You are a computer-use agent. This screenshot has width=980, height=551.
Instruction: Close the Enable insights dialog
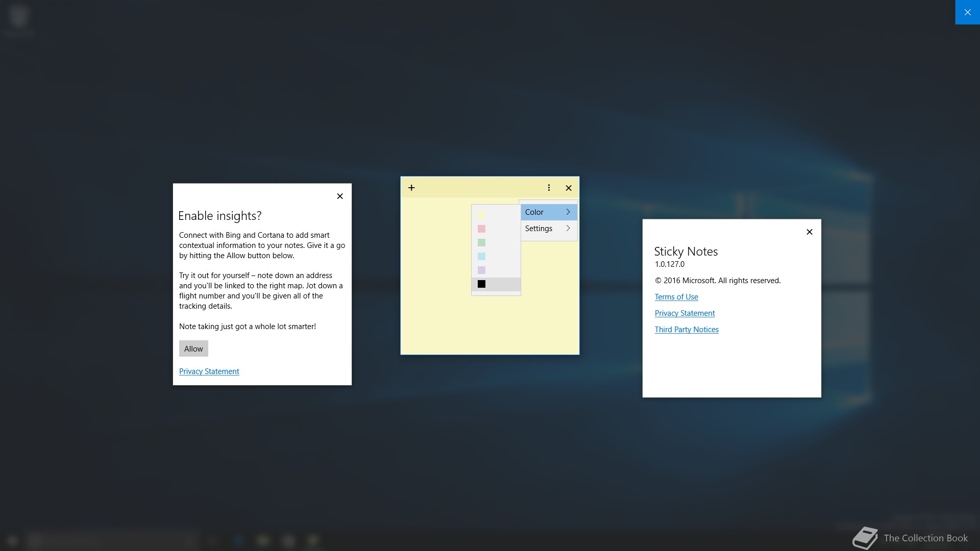pyautogui.click(x=340, y=196)
